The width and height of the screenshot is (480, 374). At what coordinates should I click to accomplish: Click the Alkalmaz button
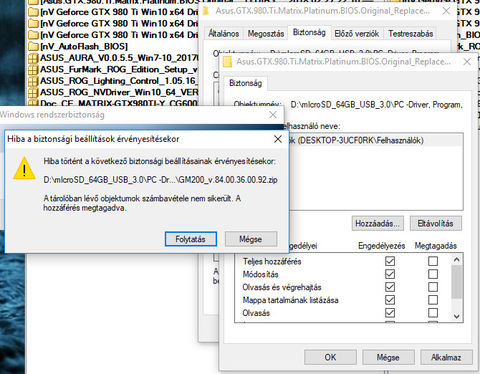coord(446,357)
